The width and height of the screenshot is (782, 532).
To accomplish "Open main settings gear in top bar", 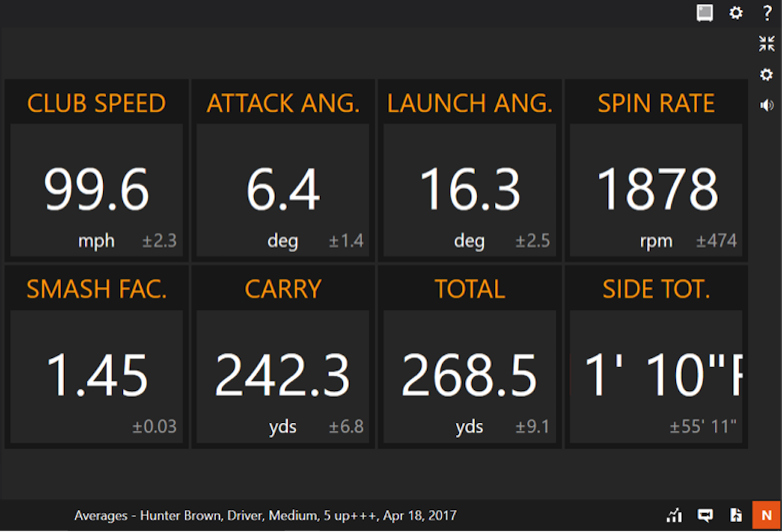I will (x=735, y=12).
